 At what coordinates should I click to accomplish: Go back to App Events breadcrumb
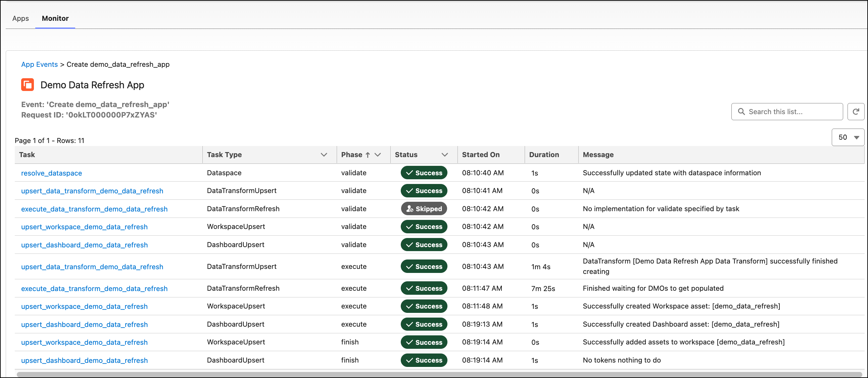tap(39, 64)
